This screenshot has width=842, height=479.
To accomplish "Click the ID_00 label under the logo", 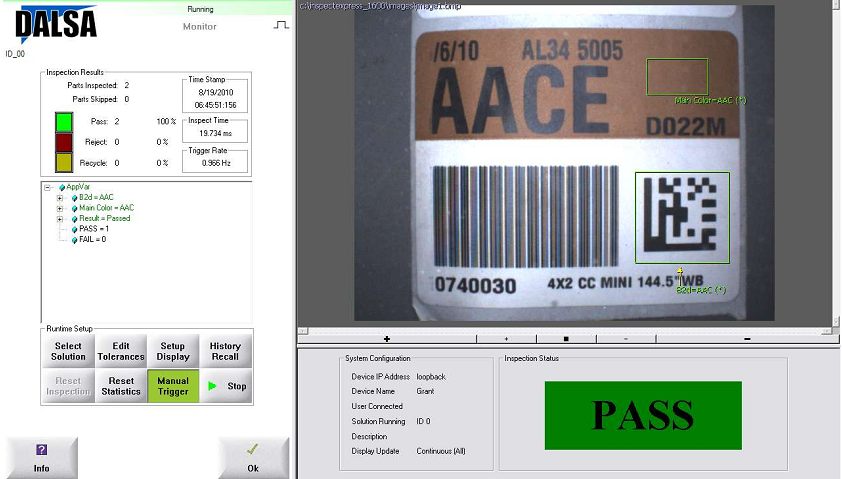I will (x=15, y=54).
